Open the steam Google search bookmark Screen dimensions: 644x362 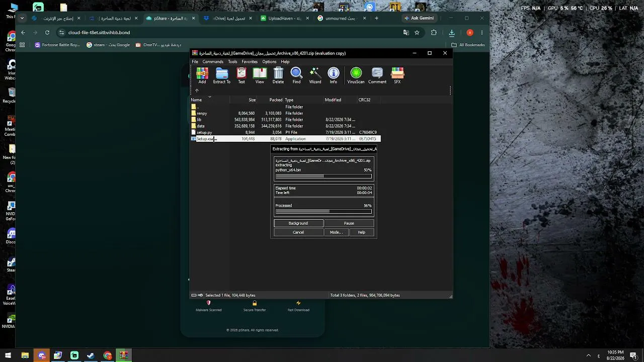108,45
